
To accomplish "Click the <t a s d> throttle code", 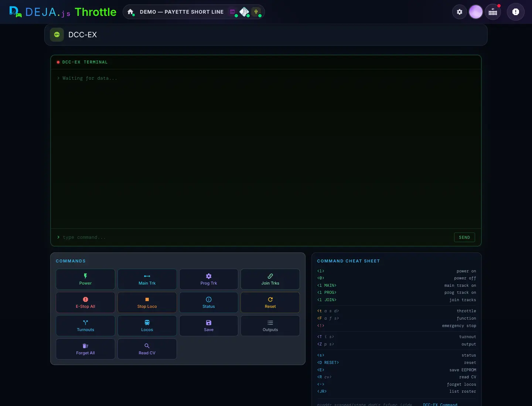I will 328,311.
